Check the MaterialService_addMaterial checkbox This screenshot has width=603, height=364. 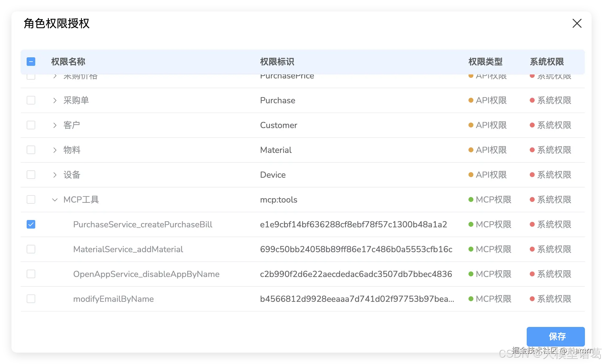coord(31,249)
